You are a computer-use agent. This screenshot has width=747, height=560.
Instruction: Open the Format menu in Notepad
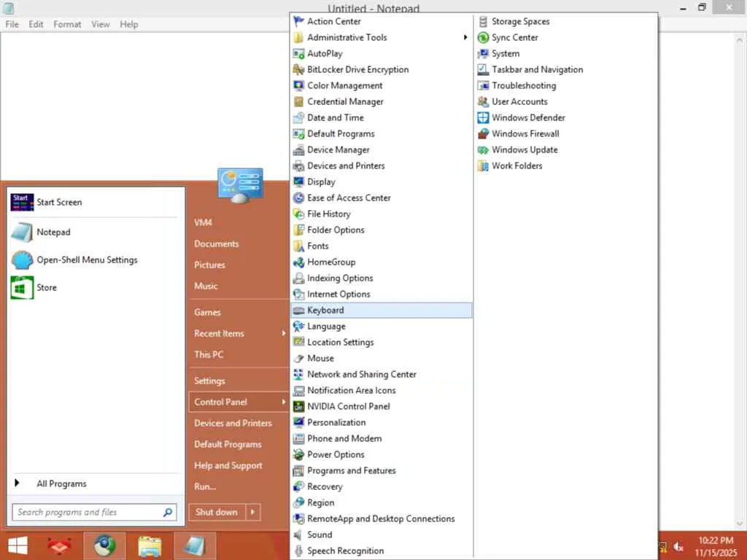[67, 24]
